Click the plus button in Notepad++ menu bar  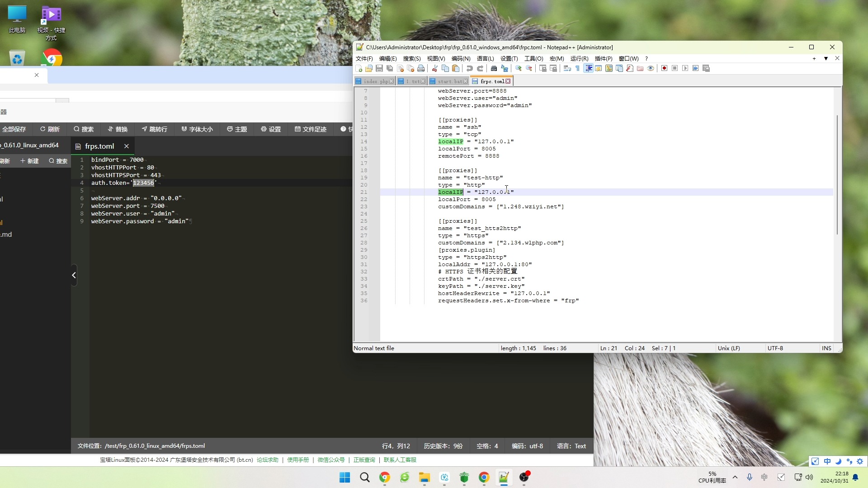tap(814, 59)
